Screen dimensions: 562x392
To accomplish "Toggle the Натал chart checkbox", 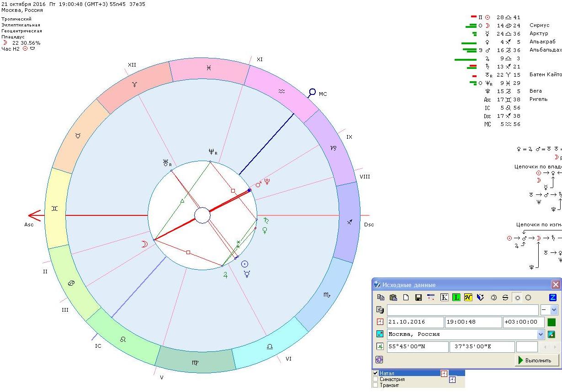I will click(376, 373).
